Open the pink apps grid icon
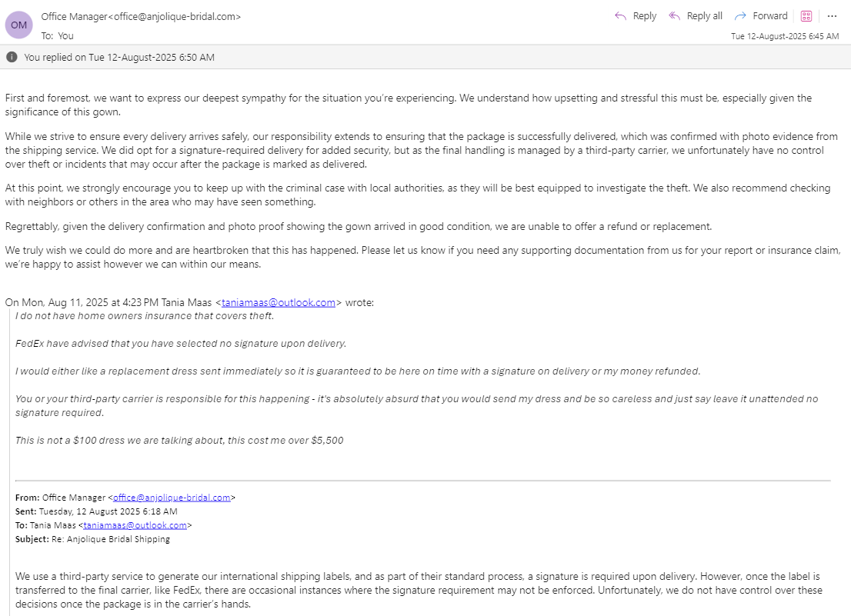Image resolution: width=851 pixels, height=616 pixels. coord(806,16)
